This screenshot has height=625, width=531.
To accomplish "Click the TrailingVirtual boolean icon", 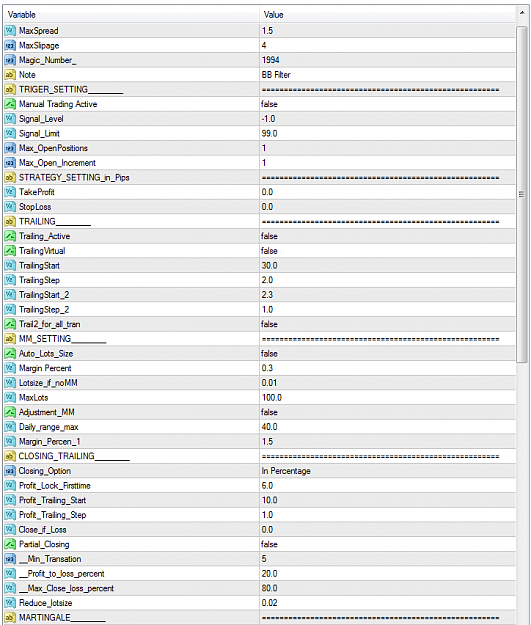I will click(x=10, y=251).
